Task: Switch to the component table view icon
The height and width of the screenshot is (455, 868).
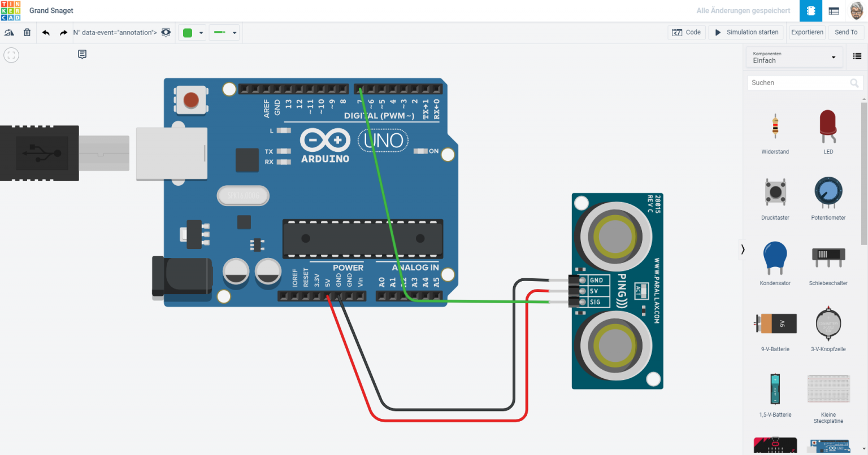Action: point(834,11)
